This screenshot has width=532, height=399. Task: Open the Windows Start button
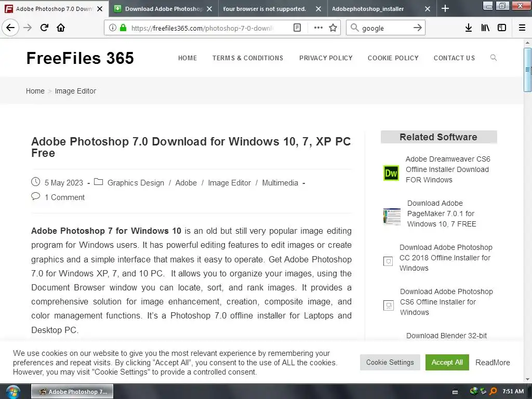(x=13, y=392)
